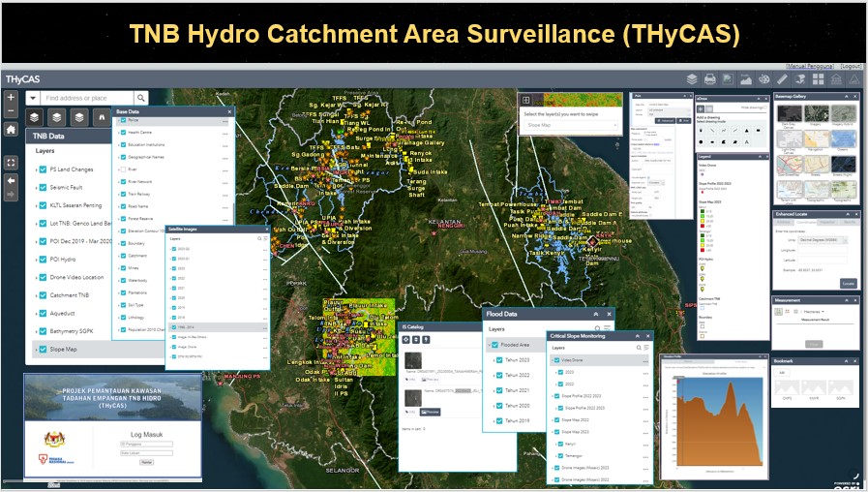The width and height of the screenshot is (868, 492).
Task: Open the building-shaped widget icon in header
Action: (836, 79)
